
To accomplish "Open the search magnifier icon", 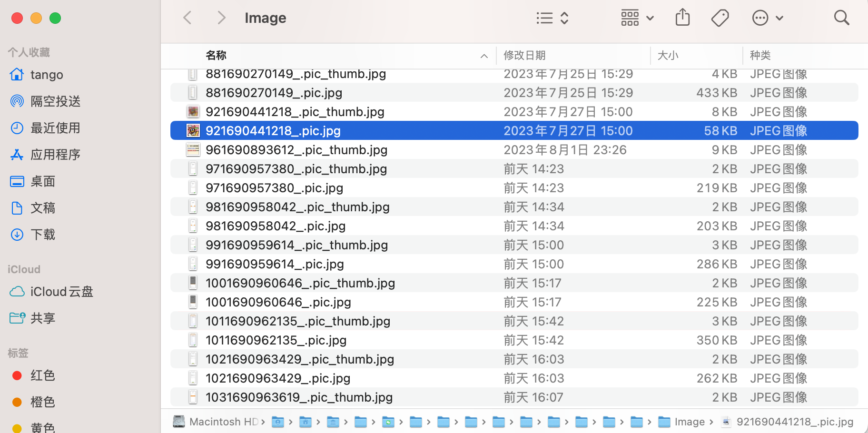I will click(841, 18).
